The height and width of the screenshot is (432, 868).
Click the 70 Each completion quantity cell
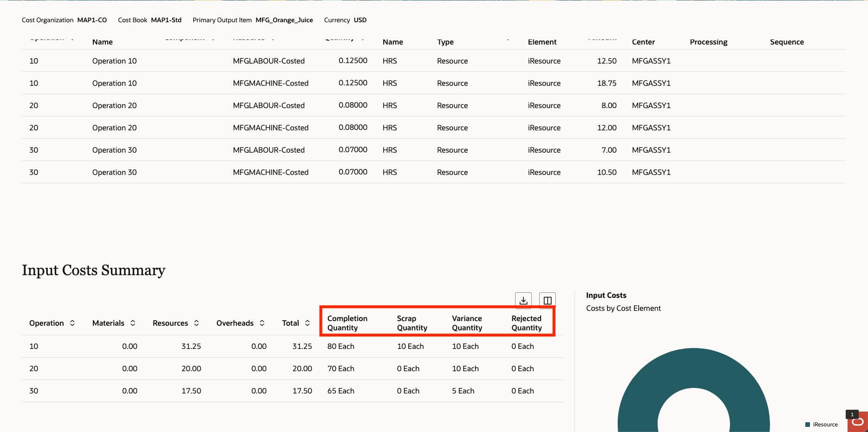click(341, 368)
